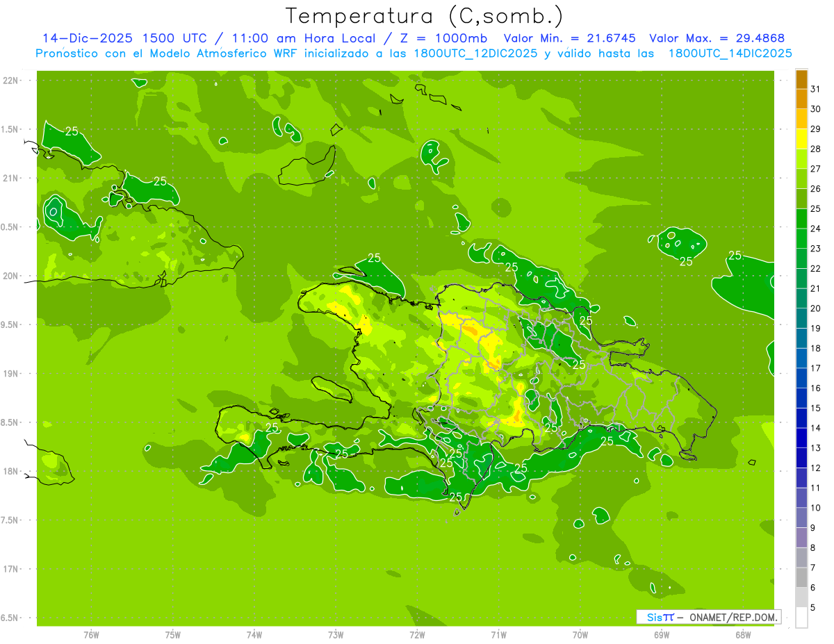Click the legend value "24"
Image resolution: width=834 pixels, height=644 pixels.
tap(816, 229)
